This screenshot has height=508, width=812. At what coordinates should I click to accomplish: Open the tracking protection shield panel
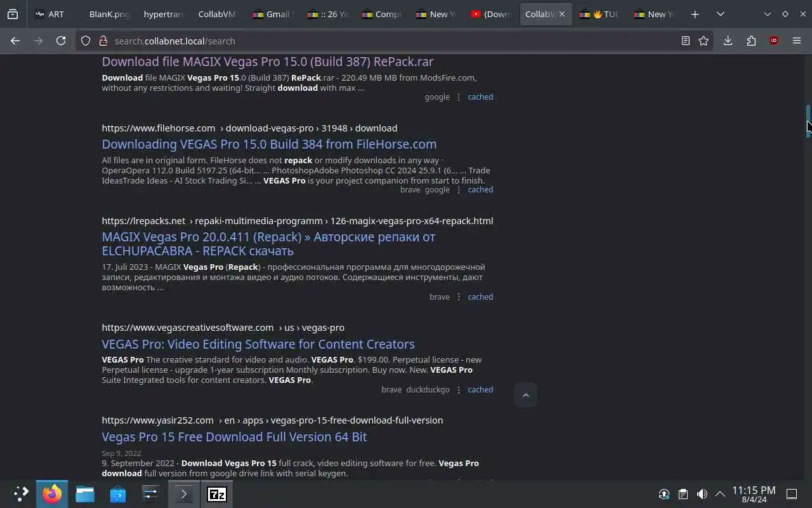[x=86, y=41]
